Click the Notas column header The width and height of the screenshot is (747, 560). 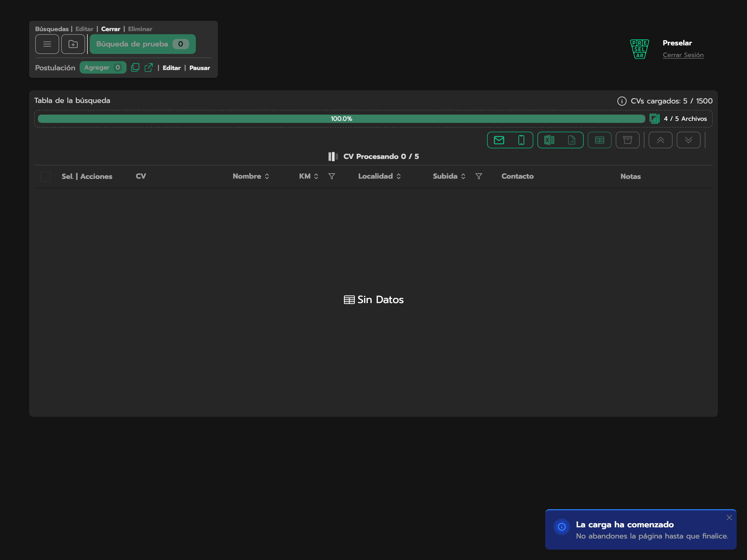click(x=630, y=176)
